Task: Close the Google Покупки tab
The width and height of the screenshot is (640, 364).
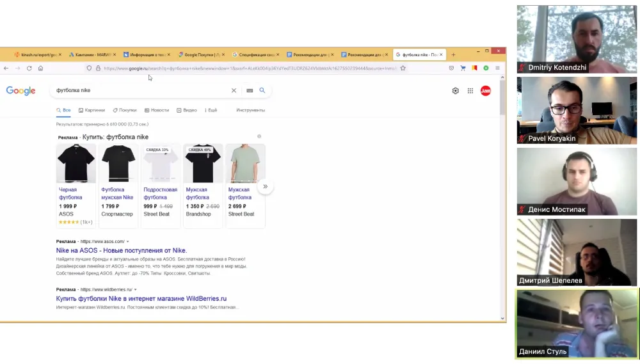Action: 223,54
